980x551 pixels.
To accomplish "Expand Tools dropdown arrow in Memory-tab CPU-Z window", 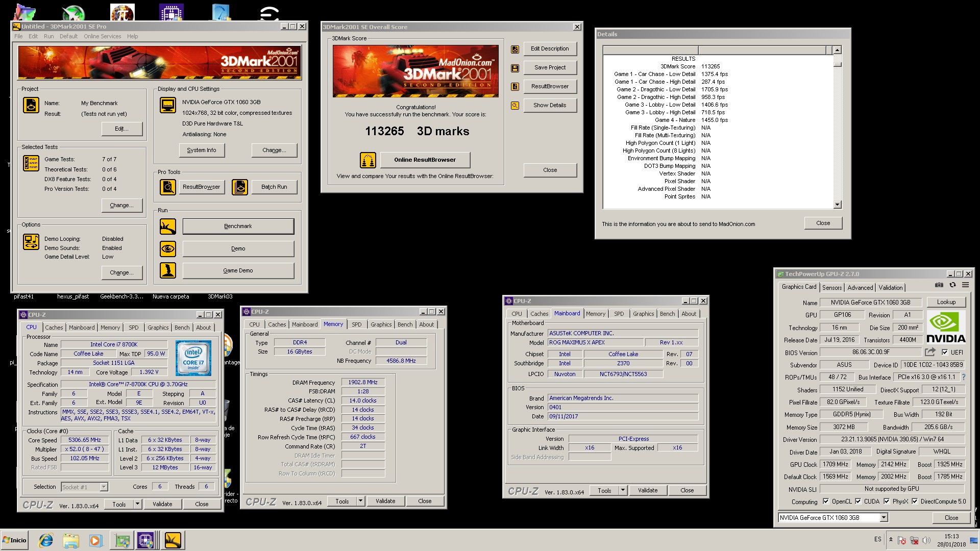I will point(360,501).
